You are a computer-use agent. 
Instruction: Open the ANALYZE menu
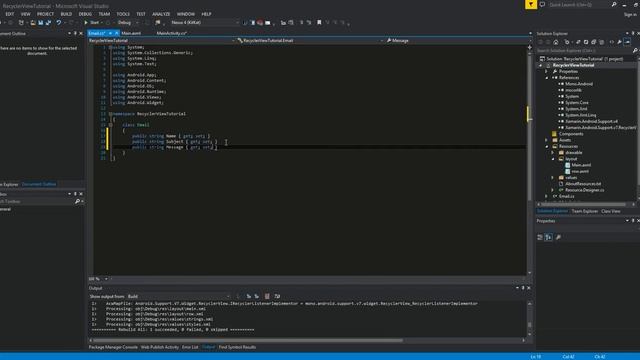tap(161, 14)
